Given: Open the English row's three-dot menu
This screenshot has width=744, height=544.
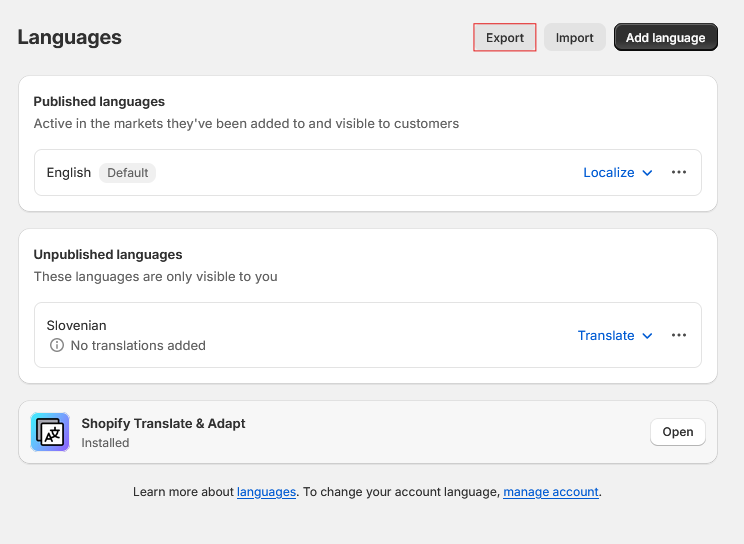Looking at the screenshot, I should 679,172.
